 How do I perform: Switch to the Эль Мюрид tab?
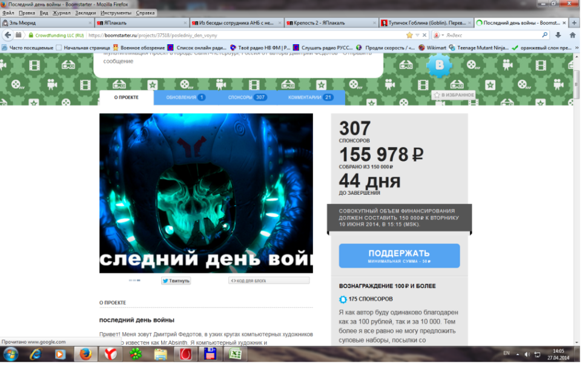(47, 23)
